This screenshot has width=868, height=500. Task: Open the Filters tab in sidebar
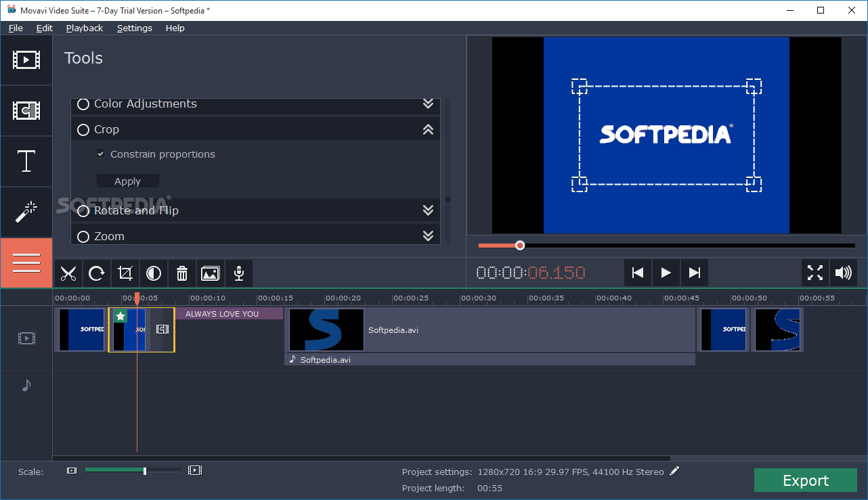tap(26, 111)
